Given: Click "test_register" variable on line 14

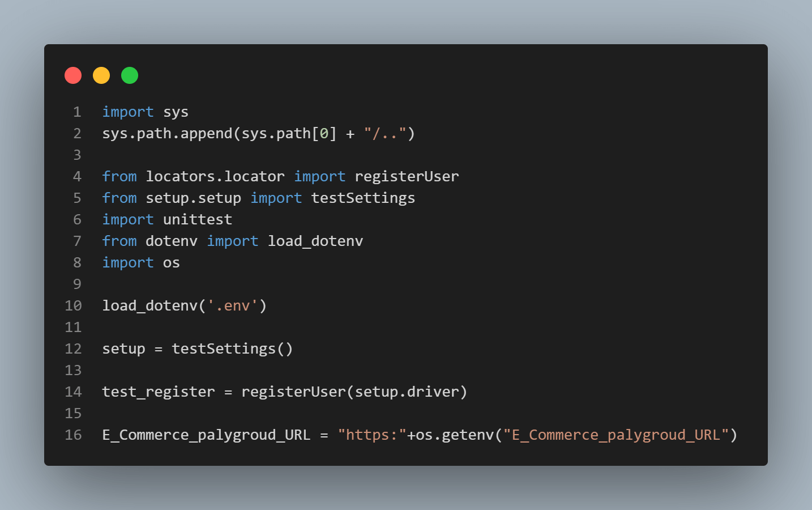Looking at the screenshot, I should pos(159,392).
